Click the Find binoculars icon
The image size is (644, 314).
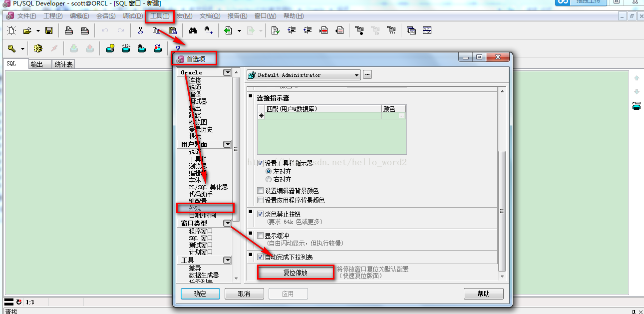tap(193, 30)
